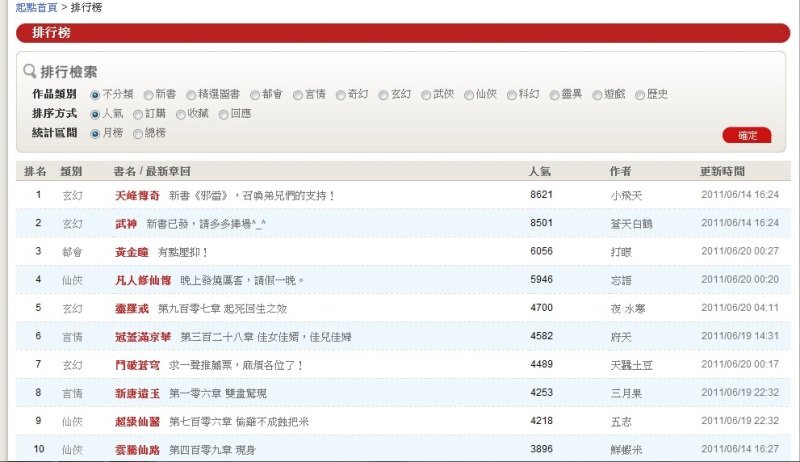This screenshot has width=800, height=462.
Task: Click update time 2011/06/20 04:11
Action: pyautogui.click(x=740, y=308)
